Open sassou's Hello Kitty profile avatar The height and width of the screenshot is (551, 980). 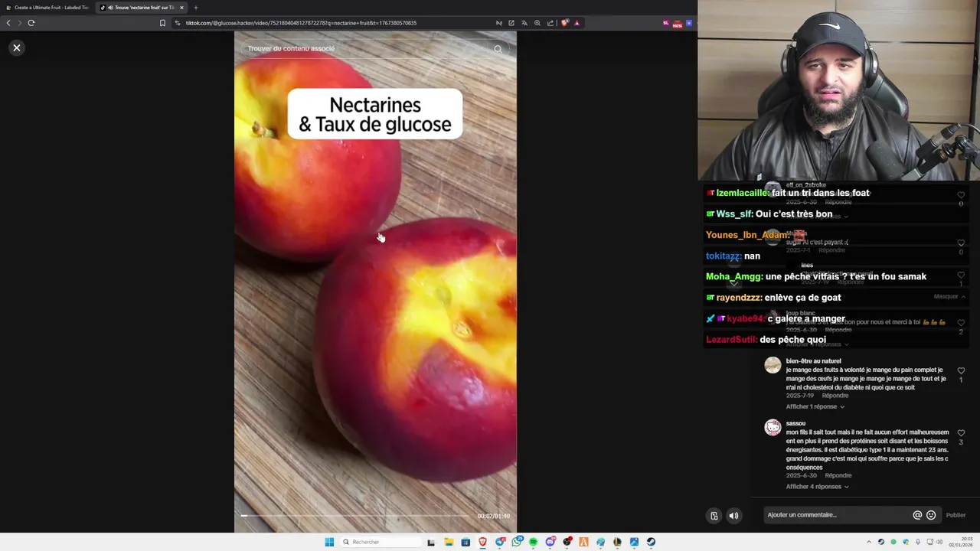tap(773, 427)
